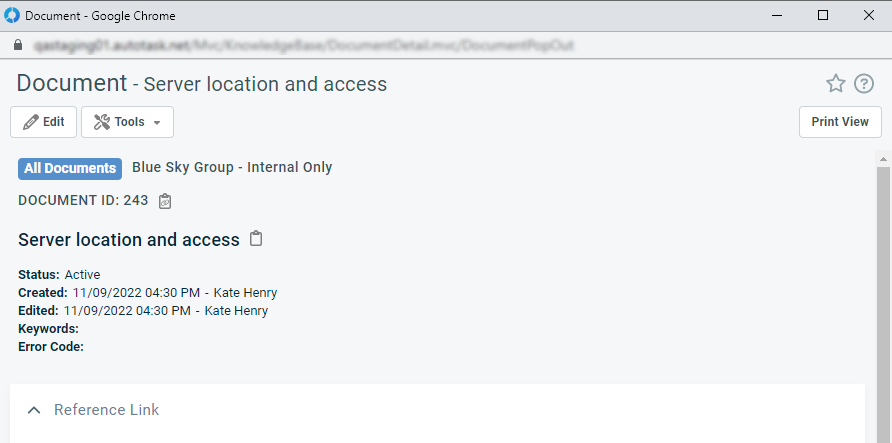Viewport: 892px width, 443px height.
Task: Copy the document ID link icon
Action: (165, 201)
